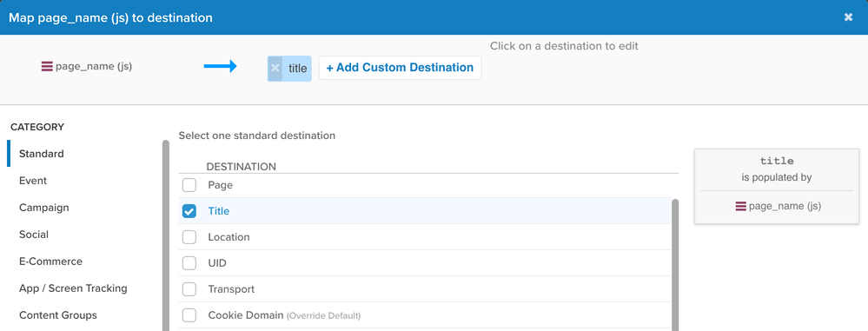Click the Page destination label
This screenshot has width=868, height=331.
coord(221,185)
